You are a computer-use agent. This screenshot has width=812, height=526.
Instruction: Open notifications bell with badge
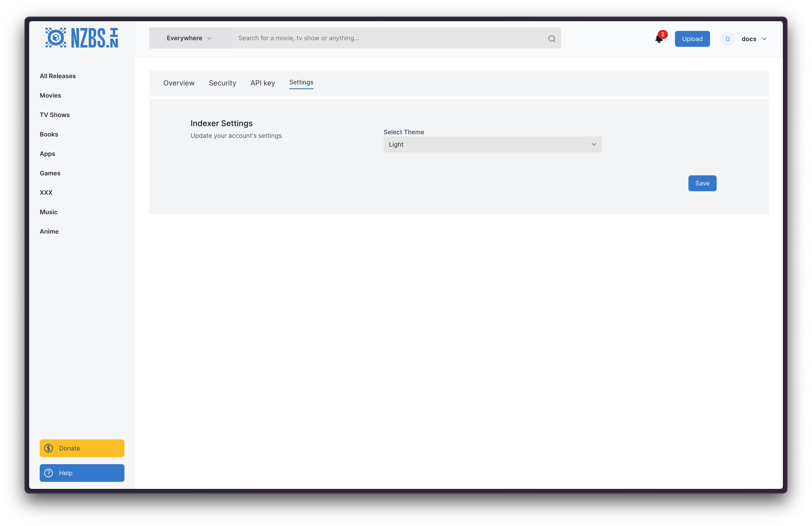click(x=659, y=39)
